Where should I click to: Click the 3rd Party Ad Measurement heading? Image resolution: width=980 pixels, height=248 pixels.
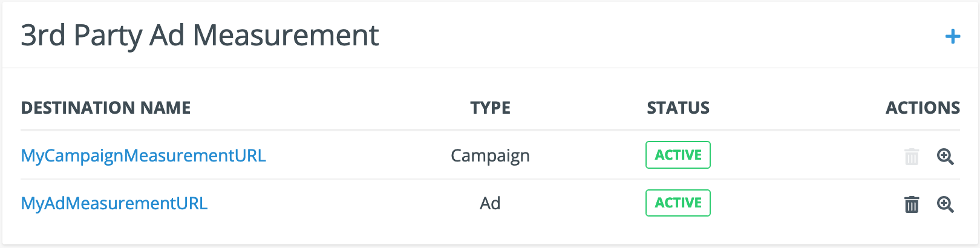200,35
